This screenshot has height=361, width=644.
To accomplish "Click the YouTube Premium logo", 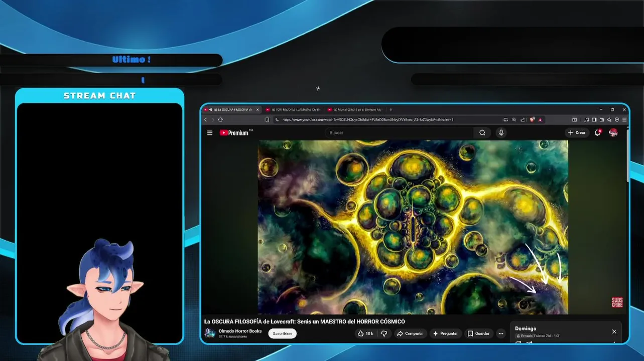I will pos(234,133).
